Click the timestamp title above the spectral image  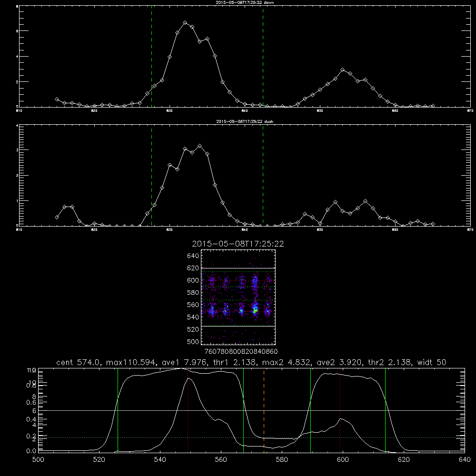(x=238, y=244)
